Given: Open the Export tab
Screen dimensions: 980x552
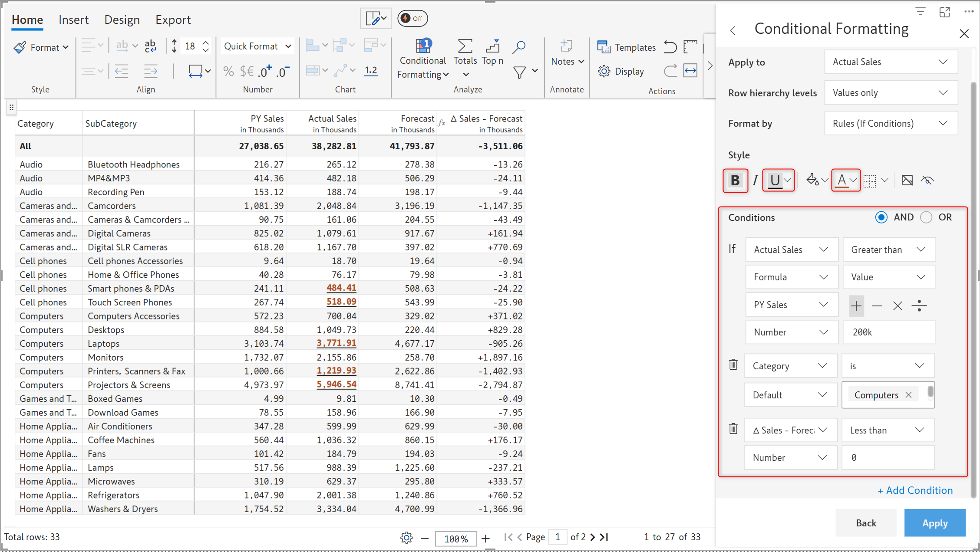Looking at the screenshot, I should [x=173, y=20].
